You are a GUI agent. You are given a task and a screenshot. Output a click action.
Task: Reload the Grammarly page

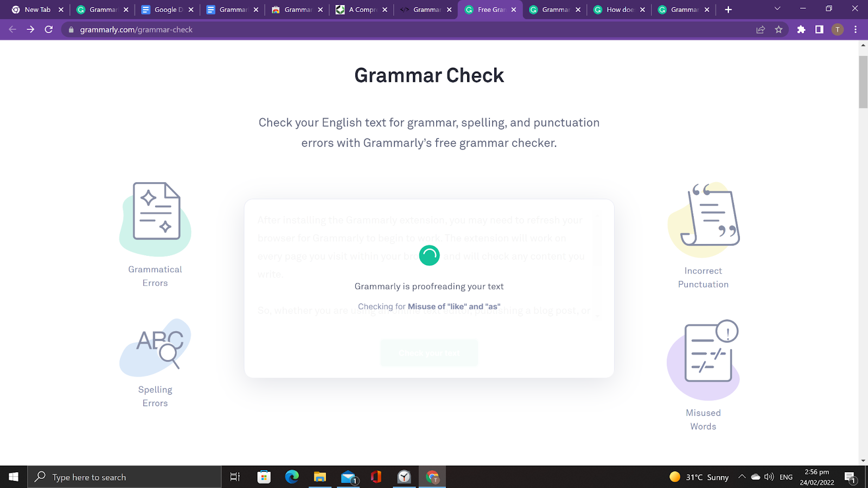(x=49, y=29)
